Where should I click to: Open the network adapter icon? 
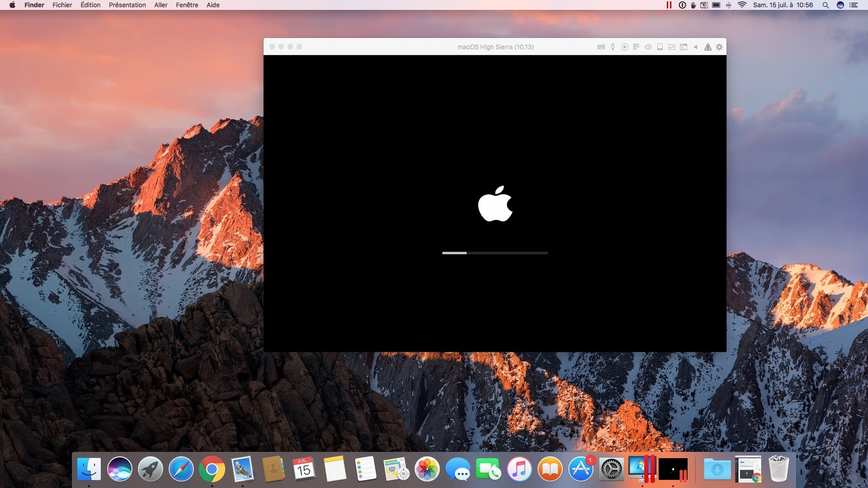tap(636, 47)
